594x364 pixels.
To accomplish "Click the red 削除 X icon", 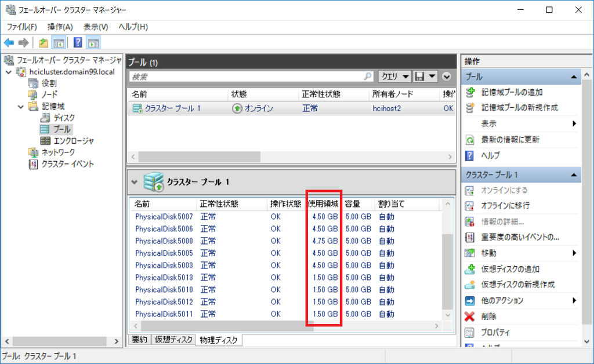I will pos(469,316).
